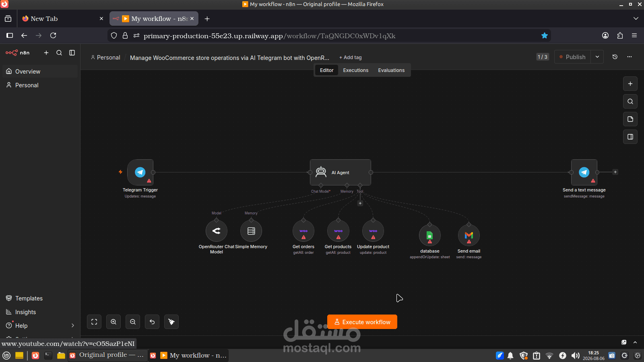This screenshot has height=362, width=644.
Task: Toggle the bookmark star for this page
Action: [x=545, y=35]
